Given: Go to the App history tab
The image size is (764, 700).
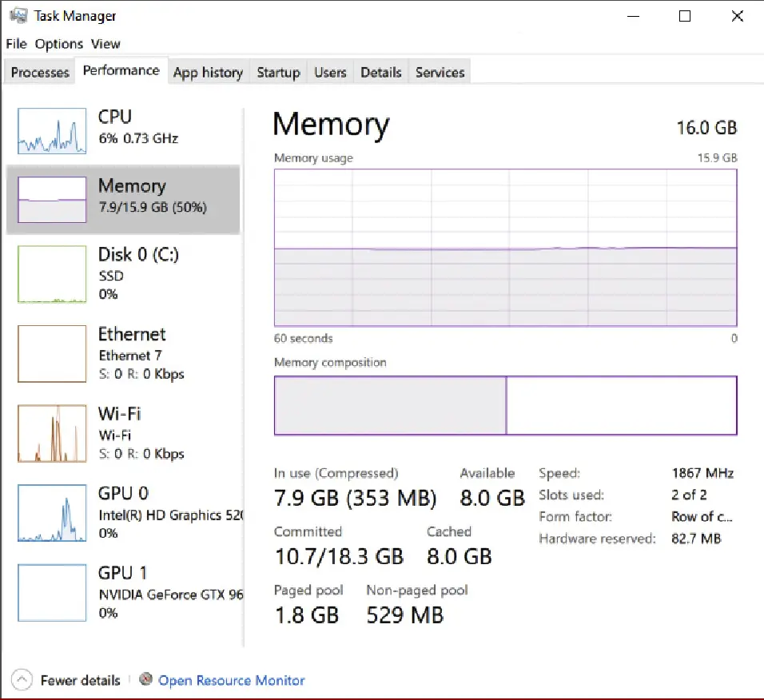Looking at the screenshot, I should click(208, 73).
